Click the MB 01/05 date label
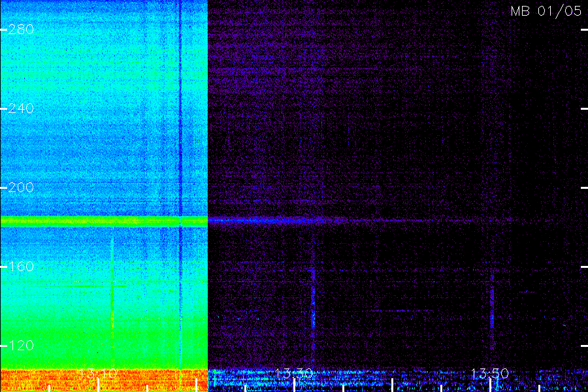This screenshot has height=392, width=588. [x=546, y=11]
